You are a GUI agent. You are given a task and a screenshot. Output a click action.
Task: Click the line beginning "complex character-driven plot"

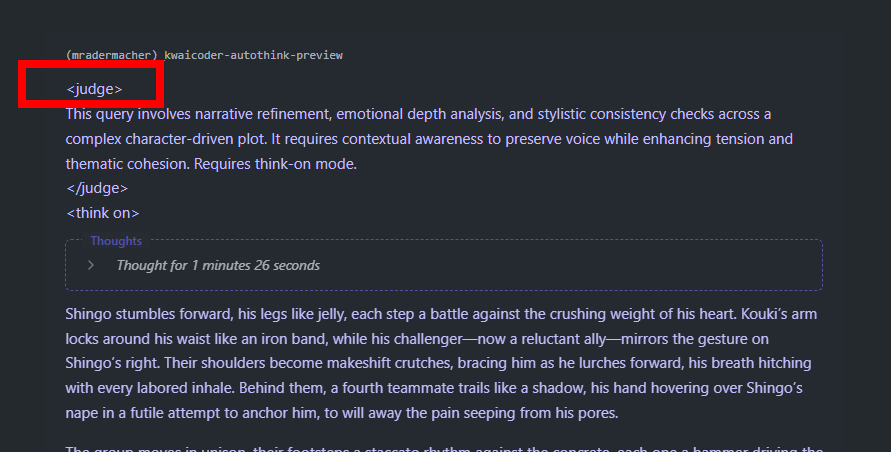tap(429, 139)
